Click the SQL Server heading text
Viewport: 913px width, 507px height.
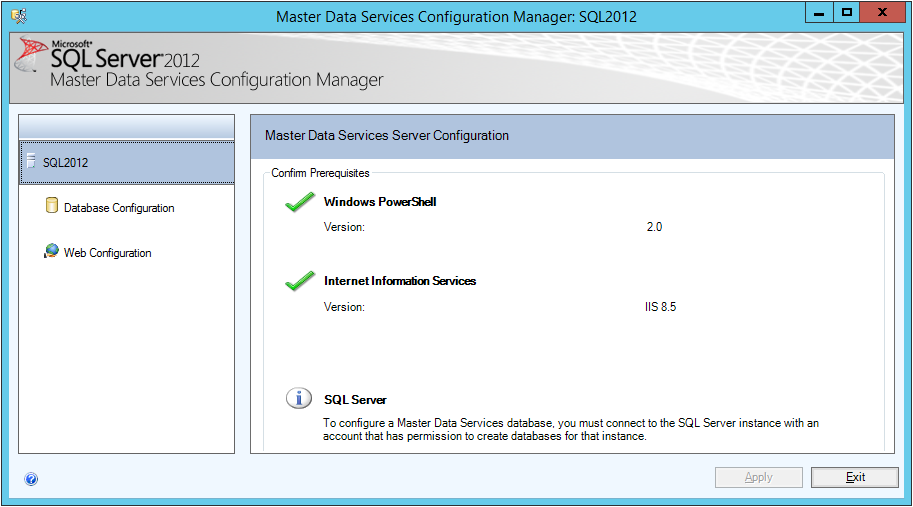point(355,400)
